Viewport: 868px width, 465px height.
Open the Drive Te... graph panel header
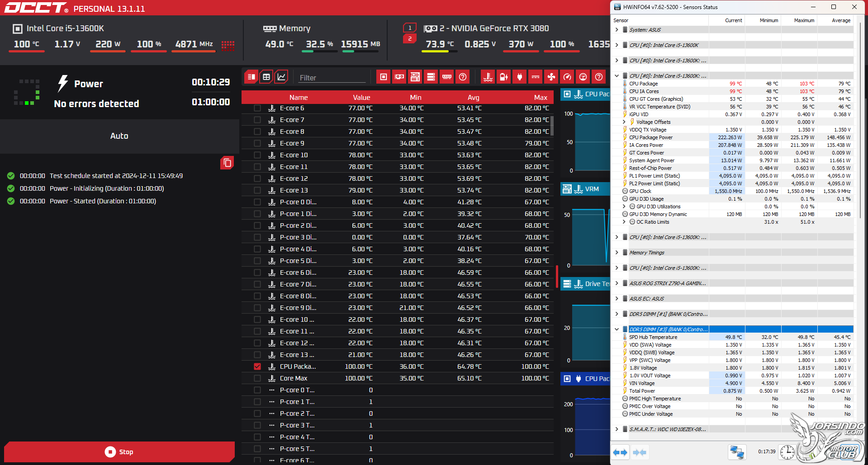pos(585,284)
